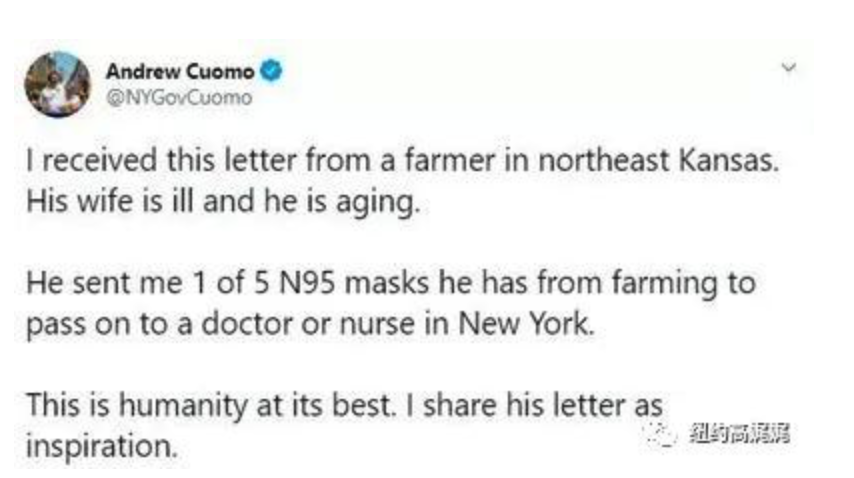
Task: Visit the @NYGovCuomo handle link
Action: pyautogui.click(x=179, y=98)
